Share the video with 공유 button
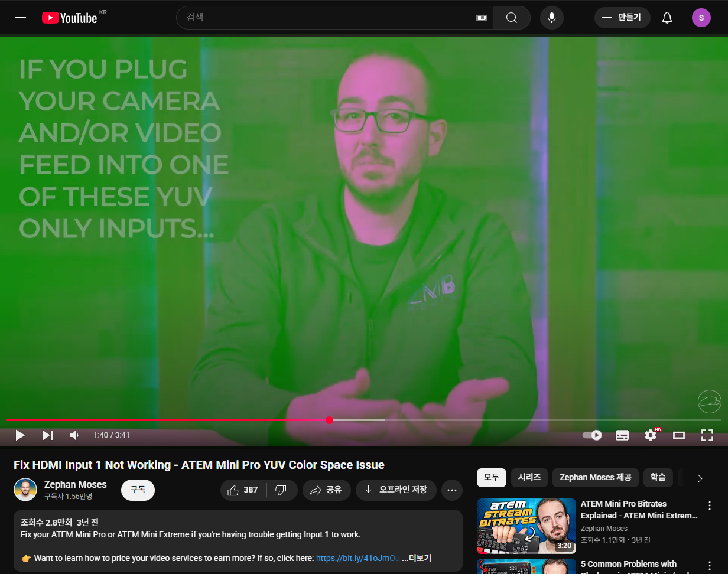Viewport: 728px width, 574px height. pyautogui.click(x=327, y=490)
